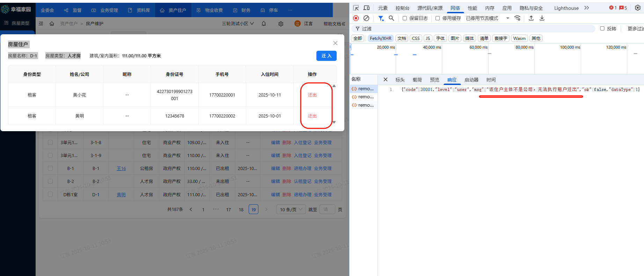Enable the 停用缓存 checkbox

pos(438,18)
